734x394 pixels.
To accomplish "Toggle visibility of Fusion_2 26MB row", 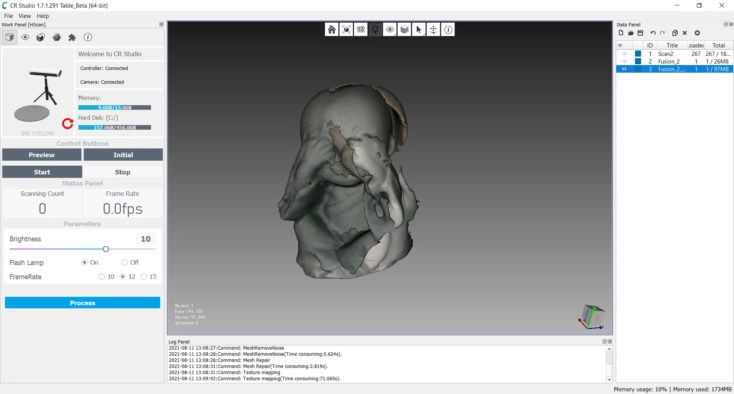I will [x=624, y=61].
